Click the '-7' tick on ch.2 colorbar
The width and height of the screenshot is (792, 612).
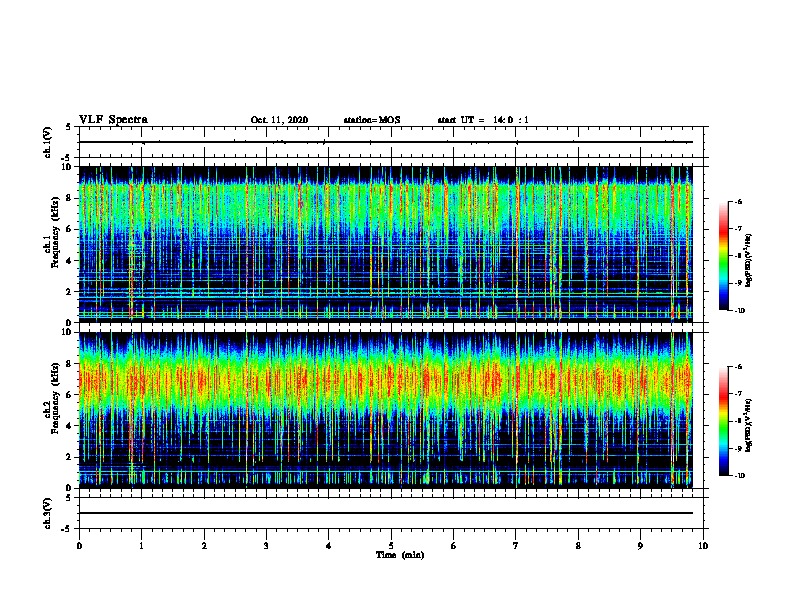click(x=738, y=394)
